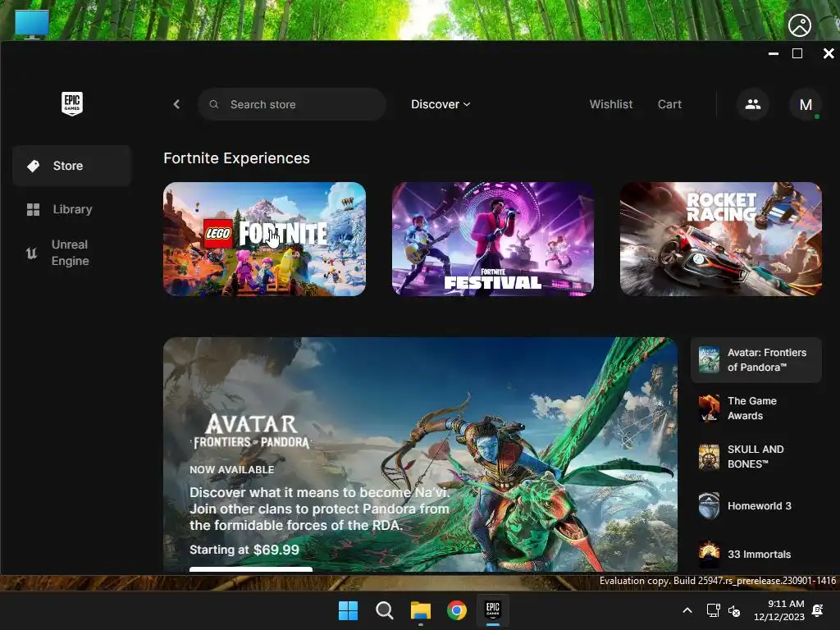Click the Epic Games logo
This screenshot has width=840, height=630.
point(72,104)
